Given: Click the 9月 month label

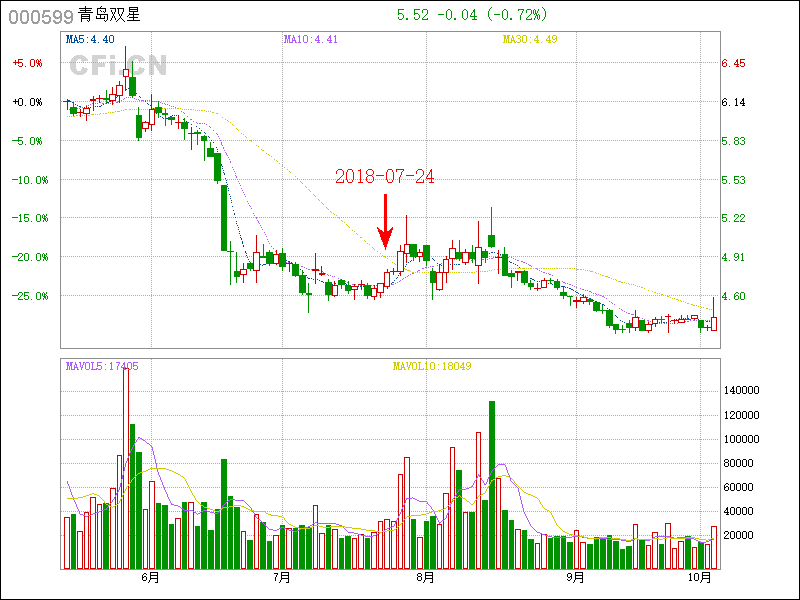Looking at the screenshot, I should (x=576, y=578).
